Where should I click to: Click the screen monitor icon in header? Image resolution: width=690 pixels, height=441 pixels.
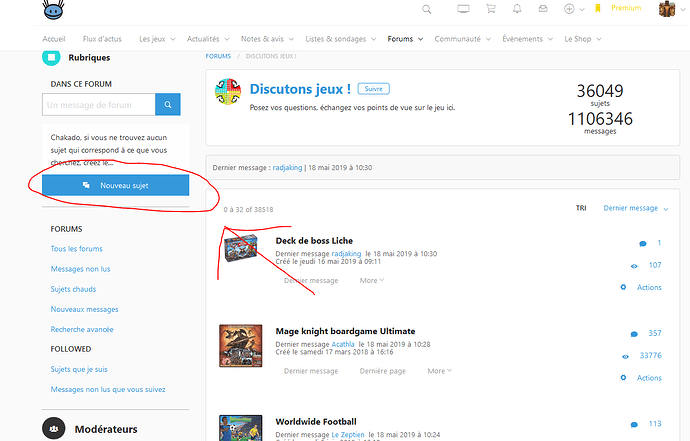tap(463, 9)
